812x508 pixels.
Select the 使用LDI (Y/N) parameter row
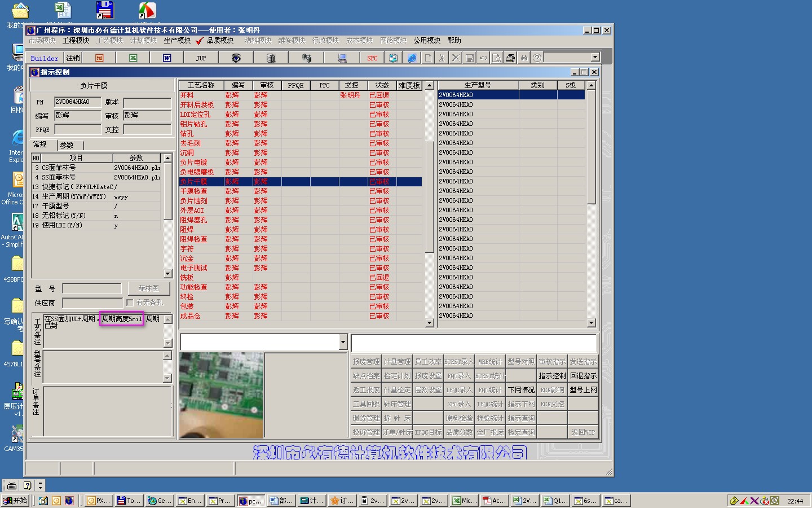click(96, 225)
